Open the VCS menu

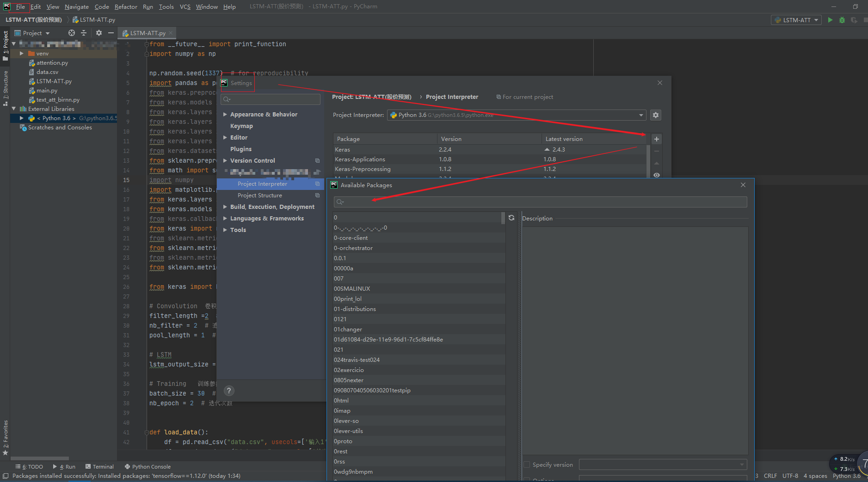(185, 6)
